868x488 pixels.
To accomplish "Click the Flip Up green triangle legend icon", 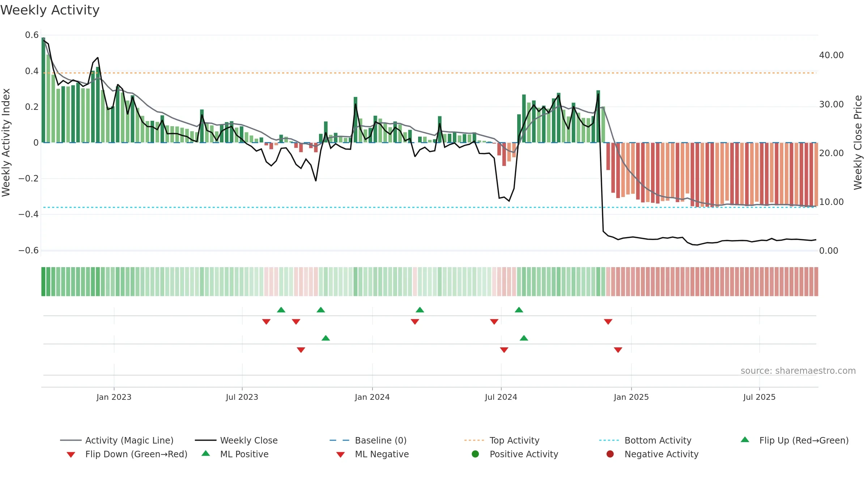I will [x=745, y=440].
